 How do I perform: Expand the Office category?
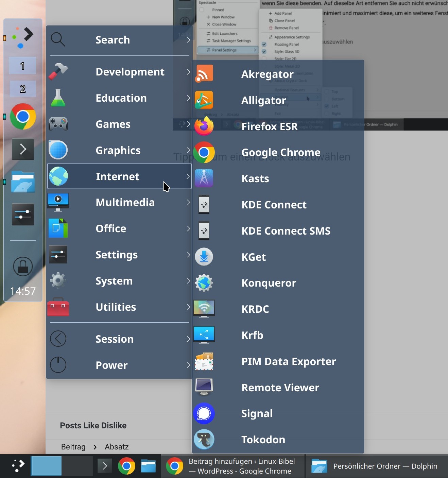click(119, 228)
